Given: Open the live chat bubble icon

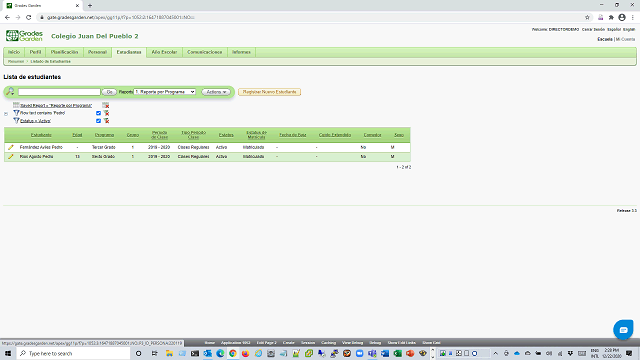Looking at the screenshot, I should click(623, 330).
